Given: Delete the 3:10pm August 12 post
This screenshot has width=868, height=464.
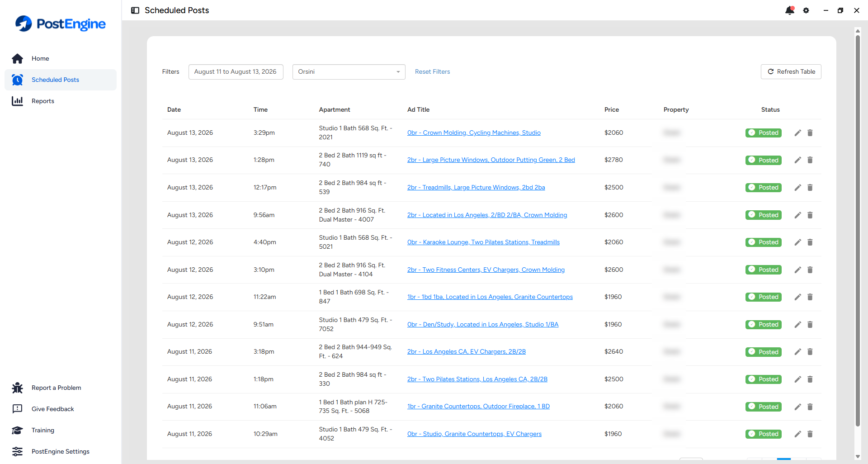Looking at the screenshot, I should coord(810,270).
